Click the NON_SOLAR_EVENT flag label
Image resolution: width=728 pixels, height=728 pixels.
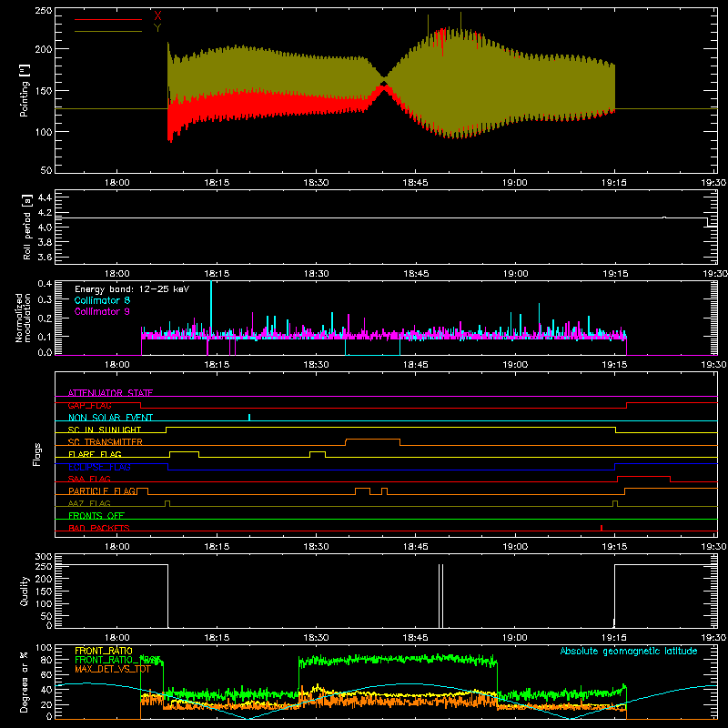(x=110, y=418)
